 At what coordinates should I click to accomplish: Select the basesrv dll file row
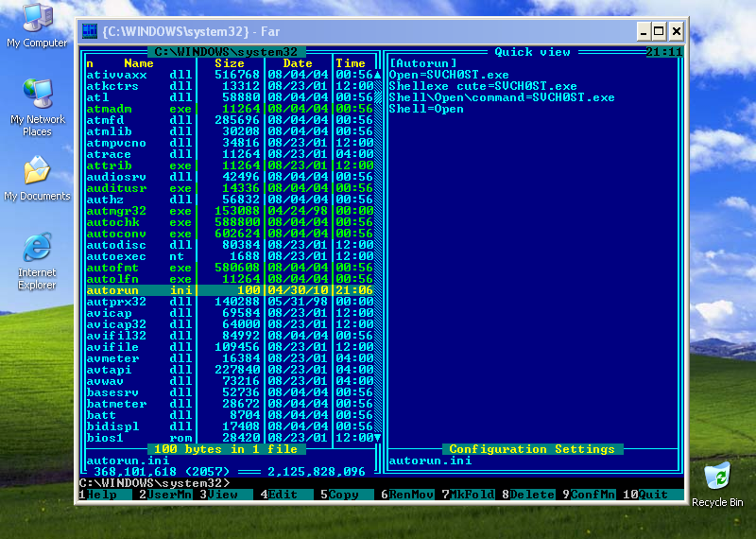[230, 392]
